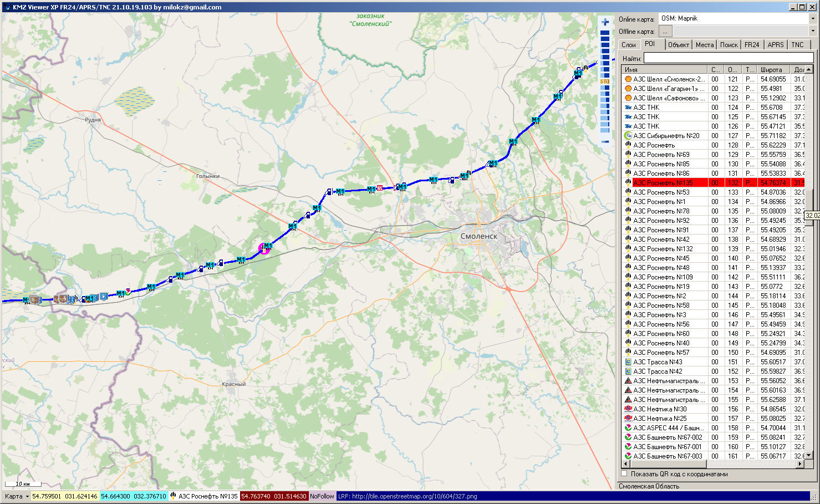Select row 'АЗС Роснефть №135'
820x504 pixels.
[714, 183]
